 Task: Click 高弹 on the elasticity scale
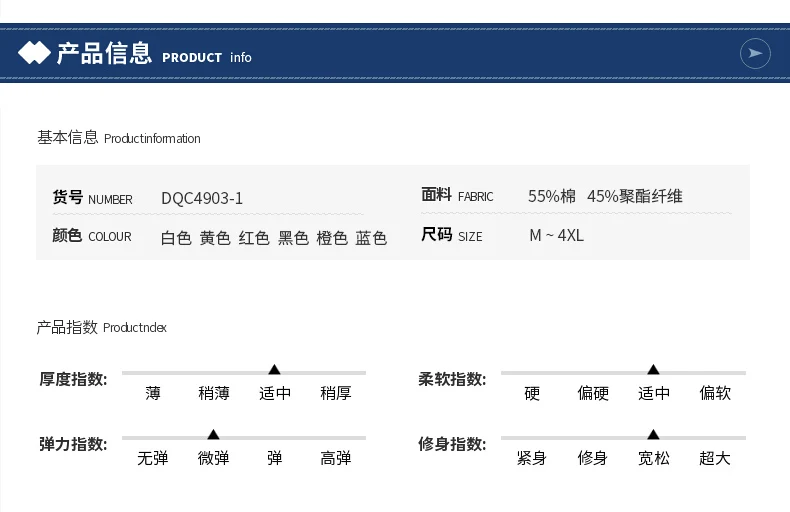tap(336, 458)
